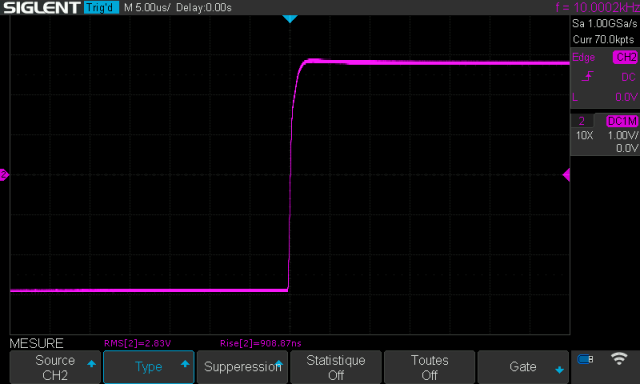The image size is (640, 384).
Task: Open the WiFi status icon
Action: 619,359
